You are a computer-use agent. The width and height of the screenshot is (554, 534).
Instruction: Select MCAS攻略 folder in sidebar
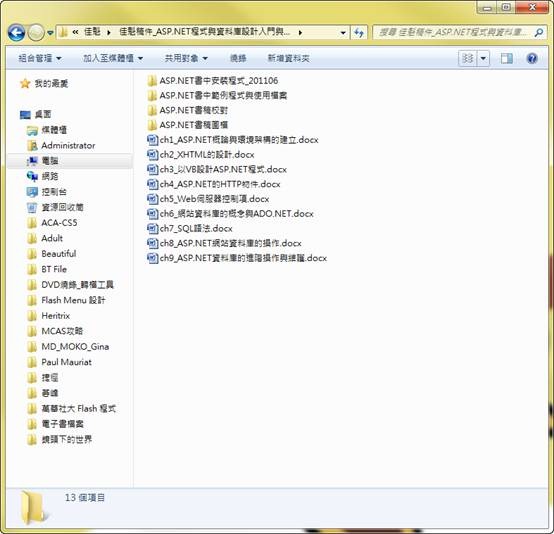point(55,331)
